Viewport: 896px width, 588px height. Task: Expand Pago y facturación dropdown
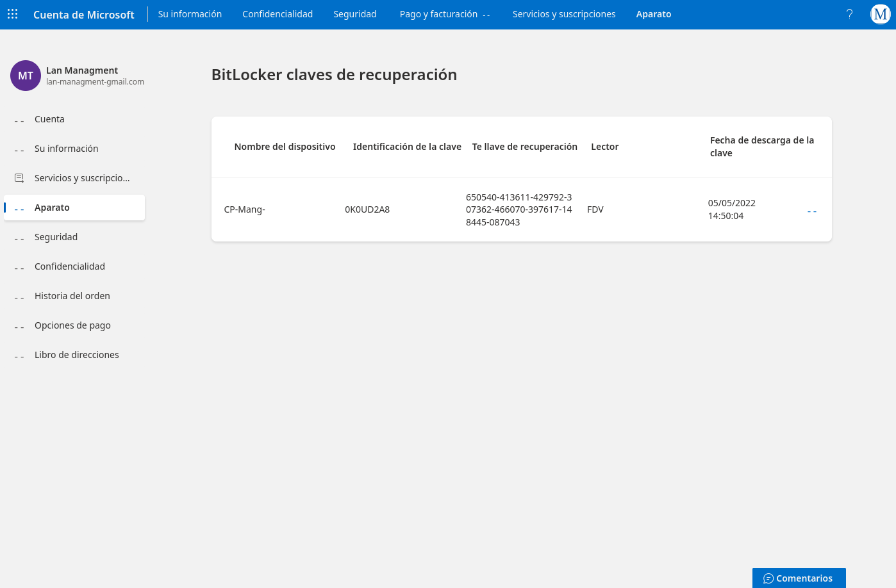(x=445, y=14)
